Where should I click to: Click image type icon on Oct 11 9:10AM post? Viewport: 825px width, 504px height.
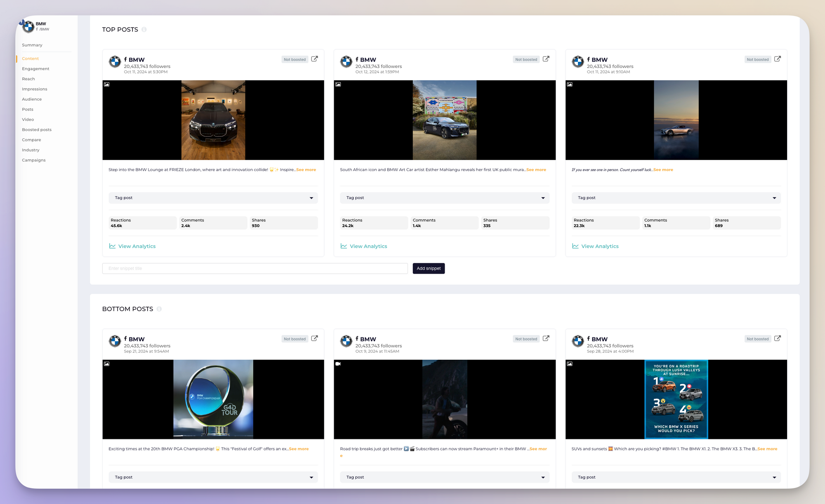click(x=569, y=84)
